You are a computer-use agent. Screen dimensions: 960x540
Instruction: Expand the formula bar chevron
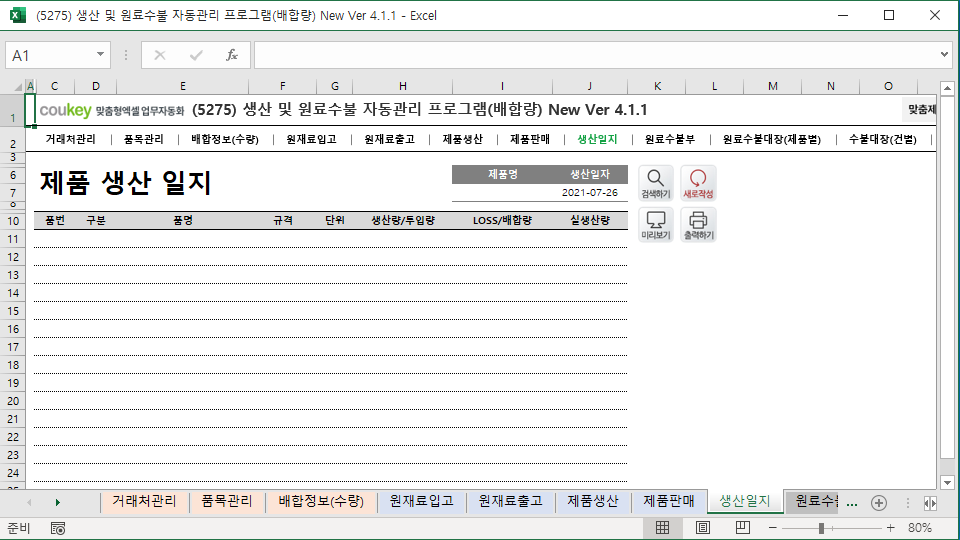click(944, 54)
